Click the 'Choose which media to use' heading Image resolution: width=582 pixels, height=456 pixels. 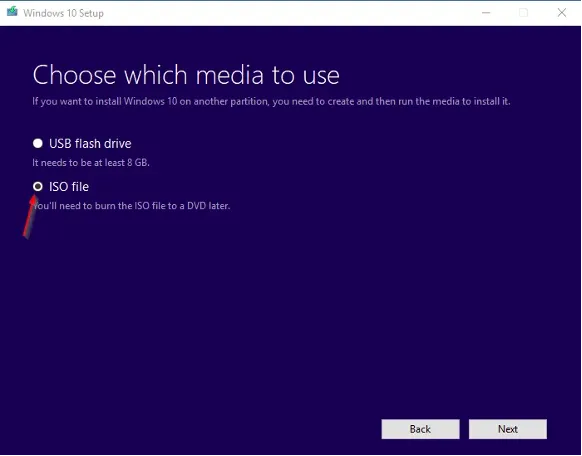point(186,75)
